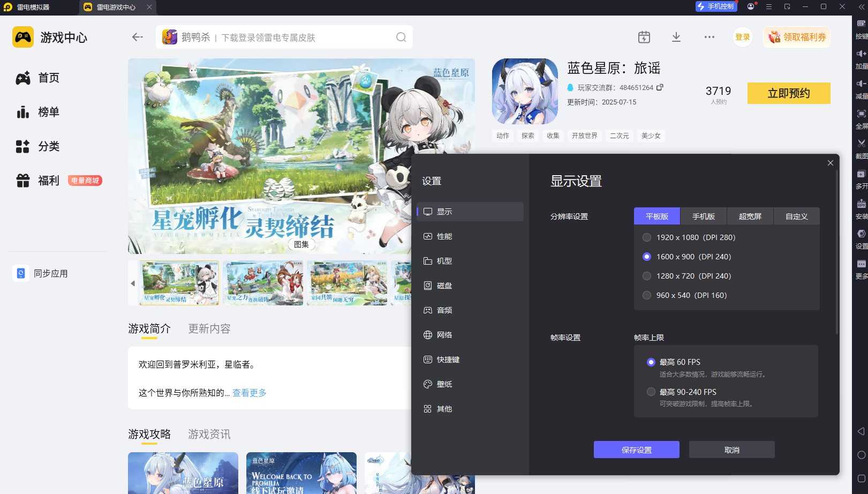This screenshot has width=868, height=494.
Task: Collapse the right sidebar with double chevron
Action: tap(861, 6)
